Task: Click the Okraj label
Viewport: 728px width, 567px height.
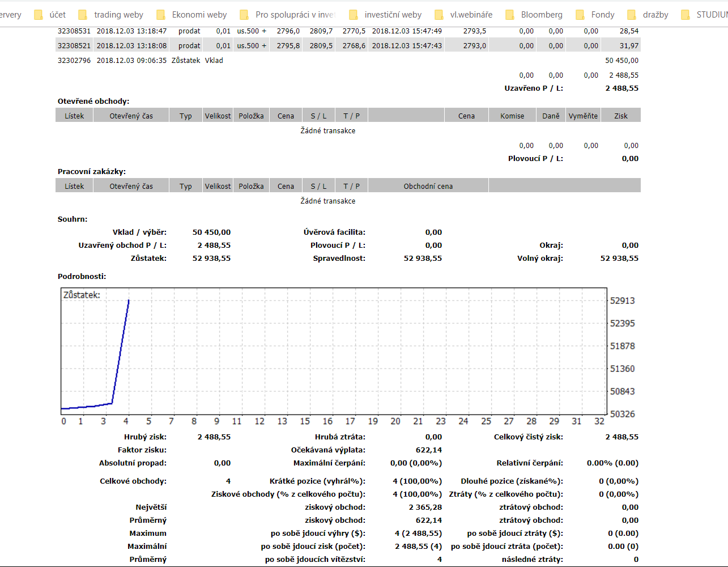Action: tap(551, 246)
